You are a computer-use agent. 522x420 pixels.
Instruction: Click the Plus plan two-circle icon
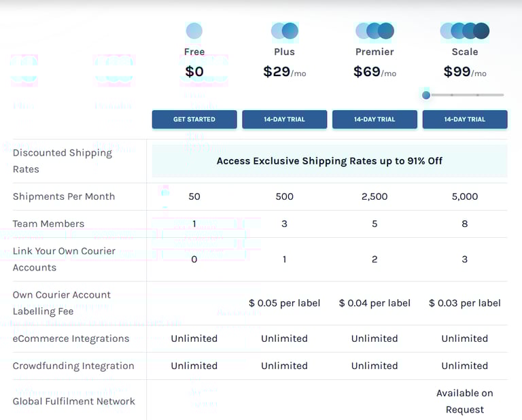coord(284,31)
